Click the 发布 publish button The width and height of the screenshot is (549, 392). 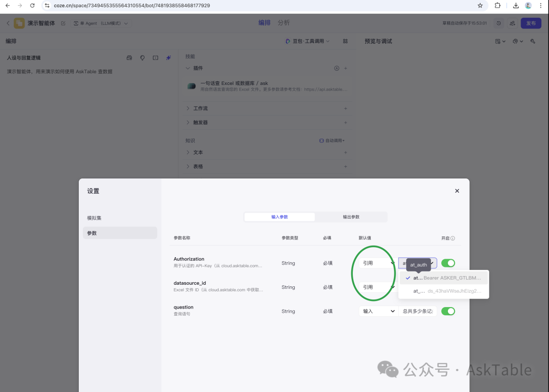531,23
